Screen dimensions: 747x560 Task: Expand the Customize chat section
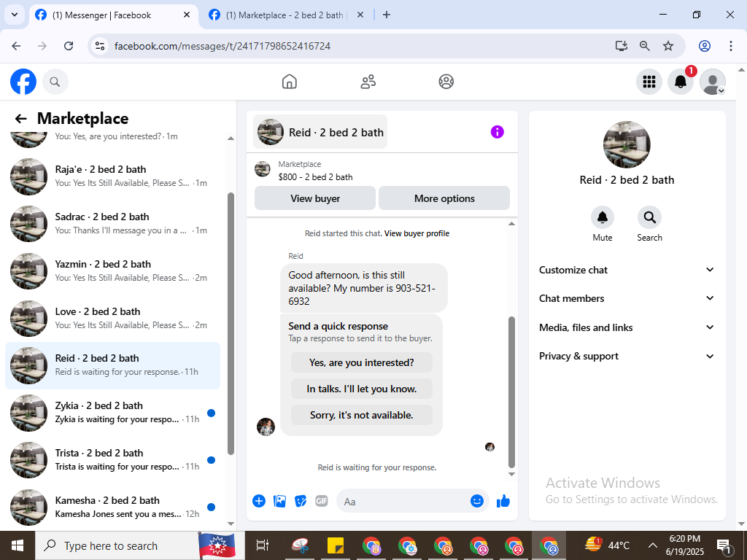point(627,270)
